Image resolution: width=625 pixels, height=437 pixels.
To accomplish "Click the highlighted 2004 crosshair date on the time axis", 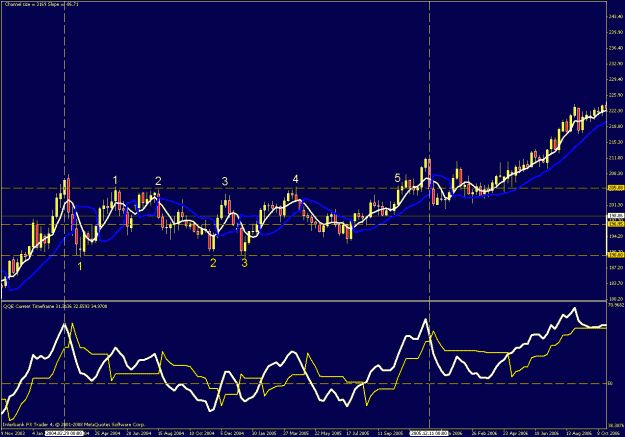I will pyautogui.click(x=64, y=433).
